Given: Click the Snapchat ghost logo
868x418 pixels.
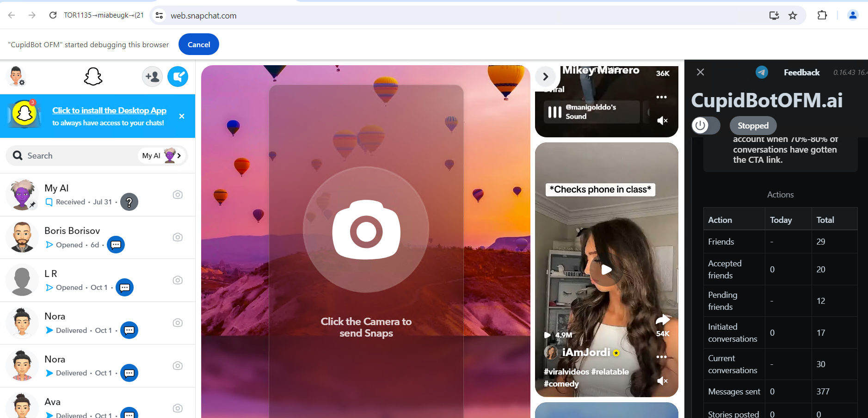Looking at the screenshot, I should pos(93,76).
